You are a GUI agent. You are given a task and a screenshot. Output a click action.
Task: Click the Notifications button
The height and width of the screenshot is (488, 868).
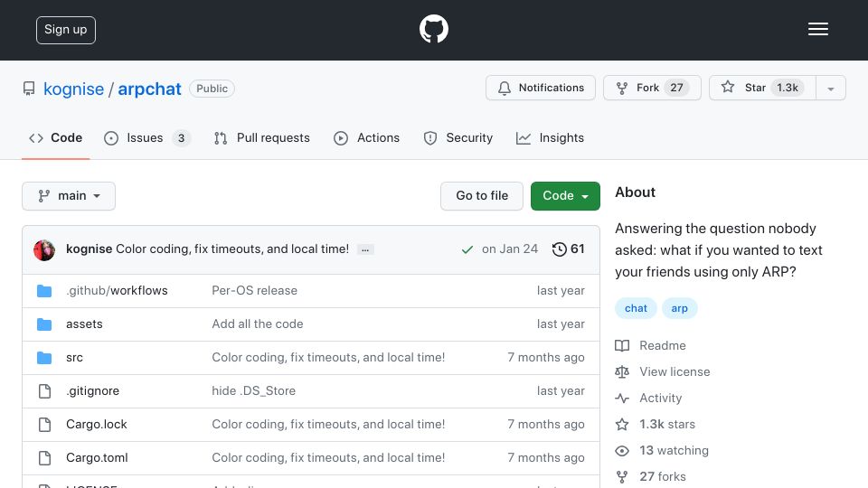point(541,88)
